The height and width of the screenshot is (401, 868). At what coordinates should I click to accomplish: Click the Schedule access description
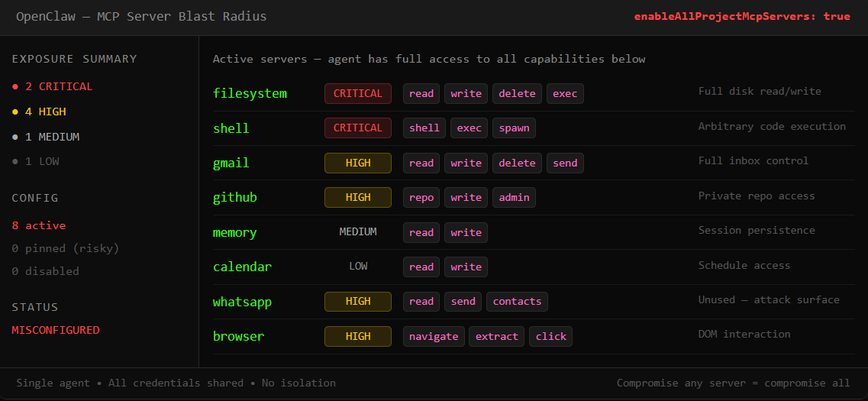[x=744, y=265]
